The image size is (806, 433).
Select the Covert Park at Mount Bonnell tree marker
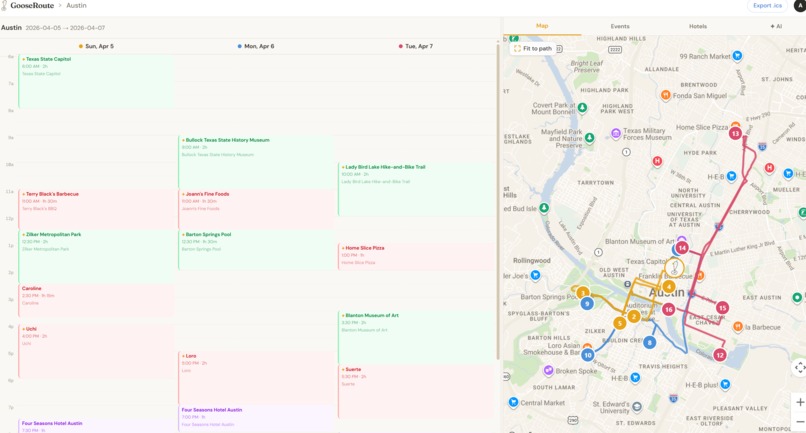click(582, 107)
